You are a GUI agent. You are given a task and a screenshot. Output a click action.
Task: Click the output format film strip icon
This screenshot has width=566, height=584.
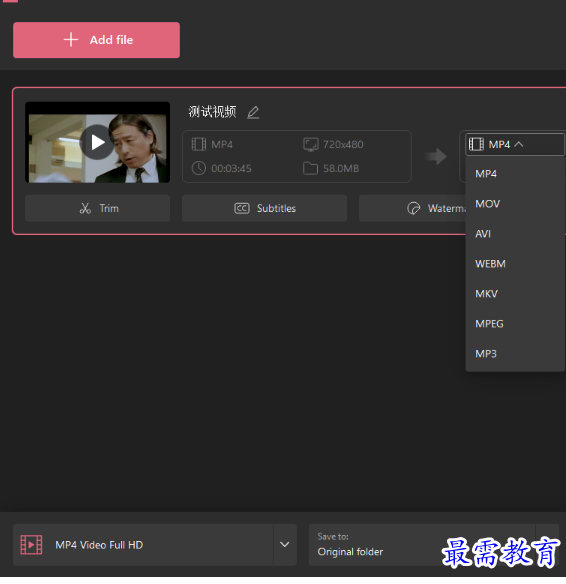(476, 144)
